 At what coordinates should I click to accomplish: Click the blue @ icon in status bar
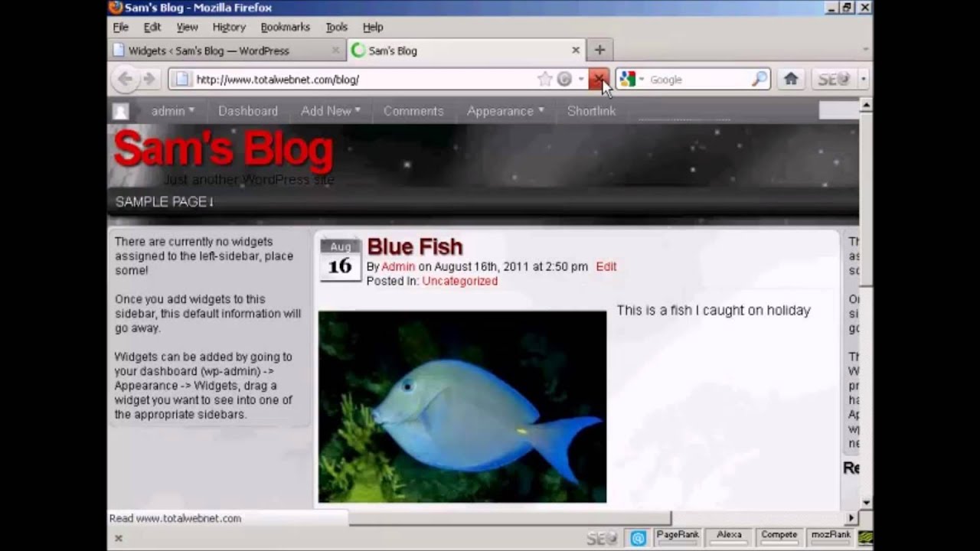(639, 539)
